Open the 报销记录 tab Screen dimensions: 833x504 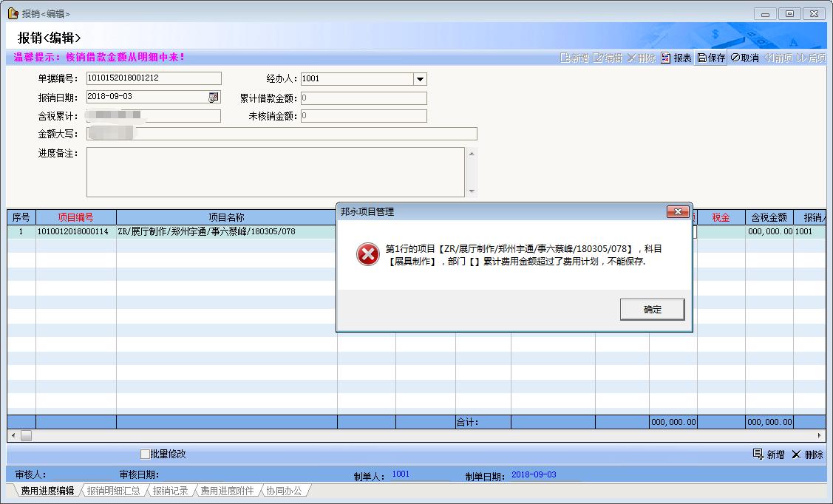pos(170,491)
